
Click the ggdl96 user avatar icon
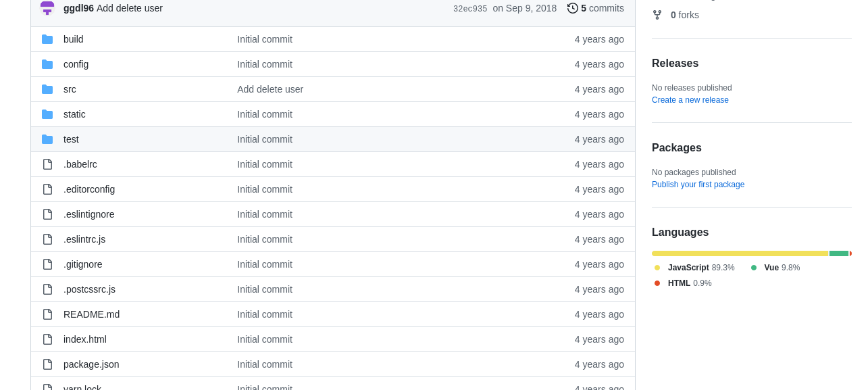pyautogui.click(x=47, y=8)
